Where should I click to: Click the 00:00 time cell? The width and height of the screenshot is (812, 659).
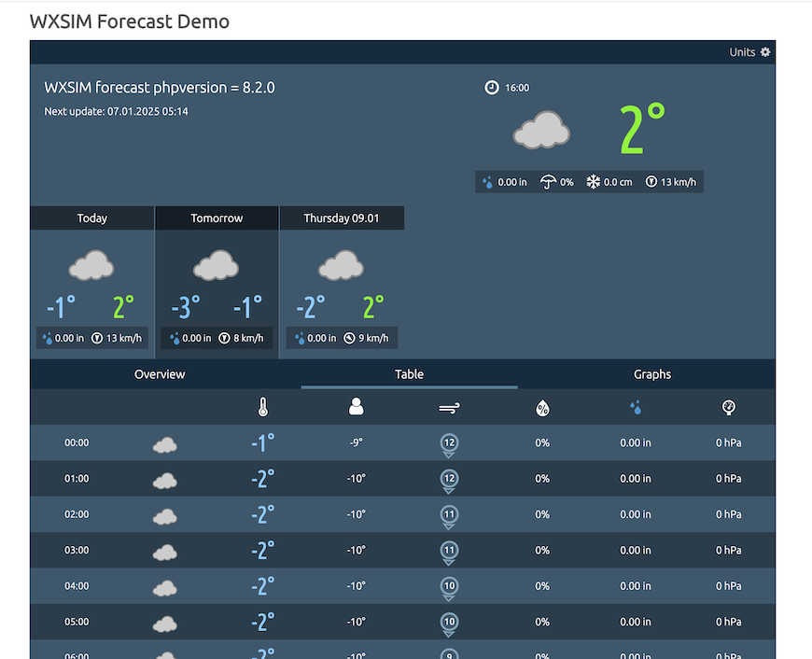[x=77, y=443]
